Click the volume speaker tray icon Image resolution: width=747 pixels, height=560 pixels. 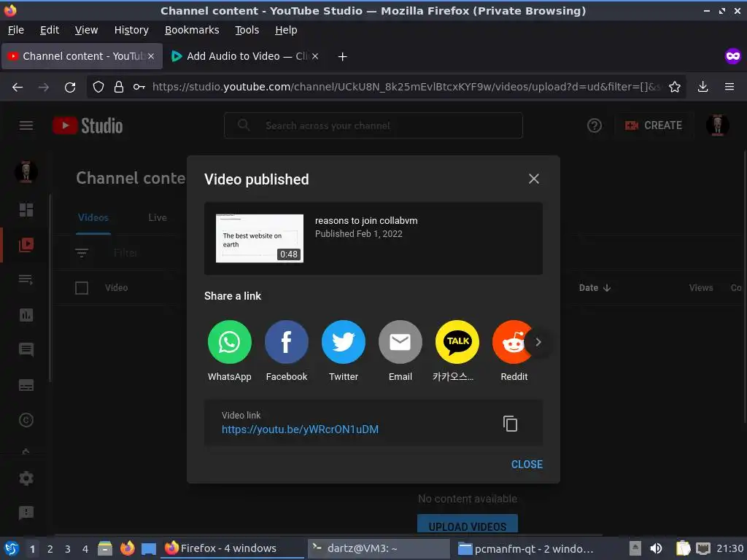[656, 548]
